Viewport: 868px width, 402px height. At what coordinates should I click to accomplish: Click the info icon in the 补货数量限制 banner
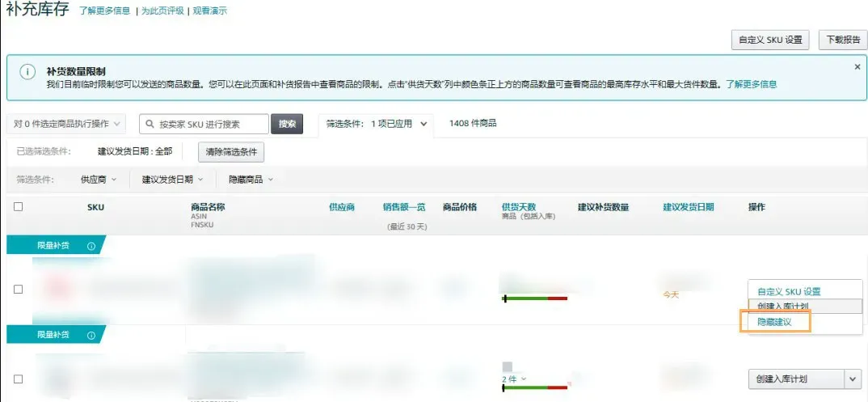[27, 72]
